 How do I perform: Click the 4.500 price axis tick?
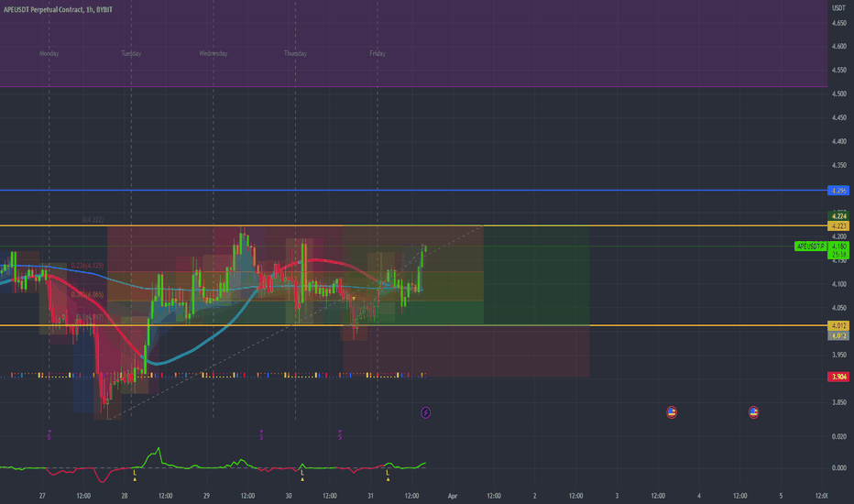coord(838,93)
